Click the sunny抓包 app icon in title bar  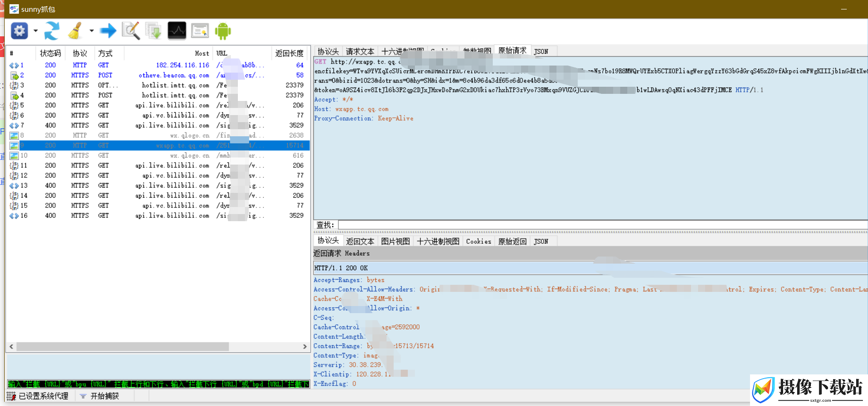click(14, 9)
